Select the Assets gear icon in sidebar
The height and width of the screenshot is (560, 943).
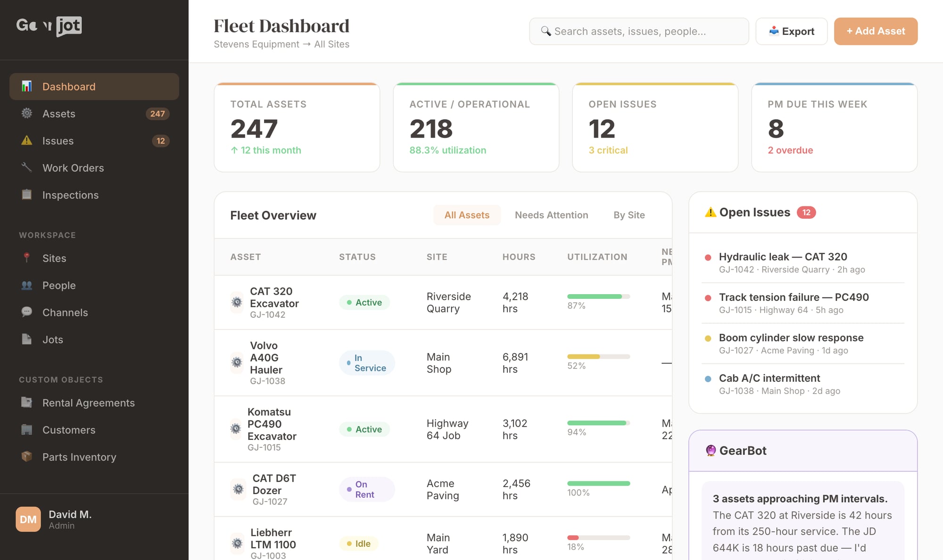(27, 114)
